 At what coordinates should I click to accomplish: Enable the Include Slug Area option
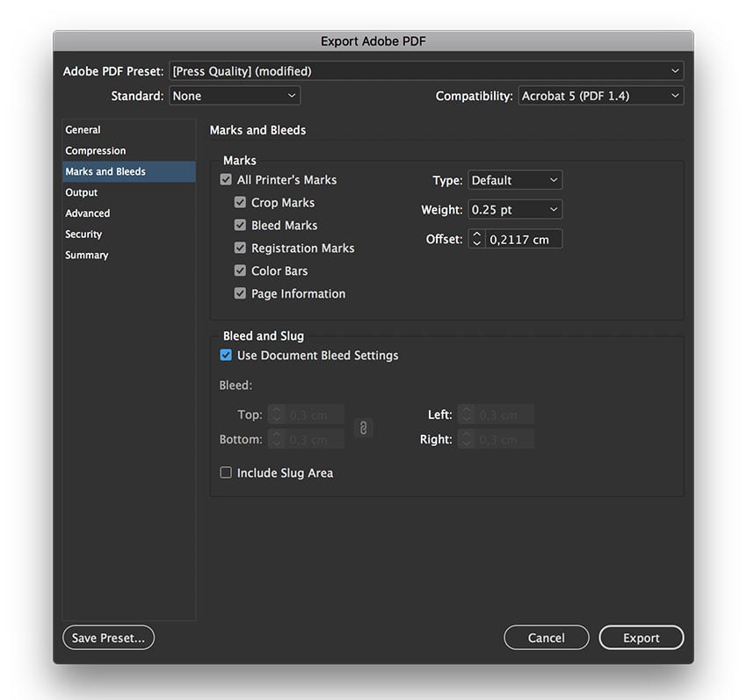(x=226, y=473)
